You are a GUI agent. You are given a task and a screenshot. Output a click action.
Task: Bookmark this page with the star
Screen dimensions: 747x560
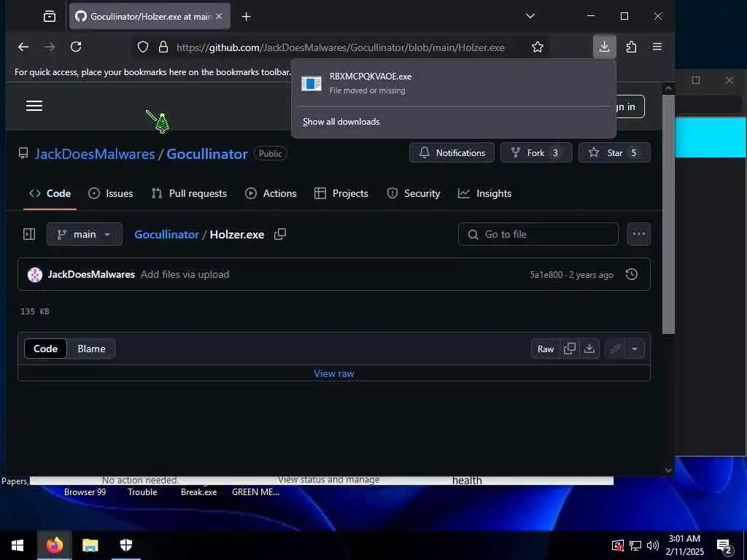tap(538, 47)
